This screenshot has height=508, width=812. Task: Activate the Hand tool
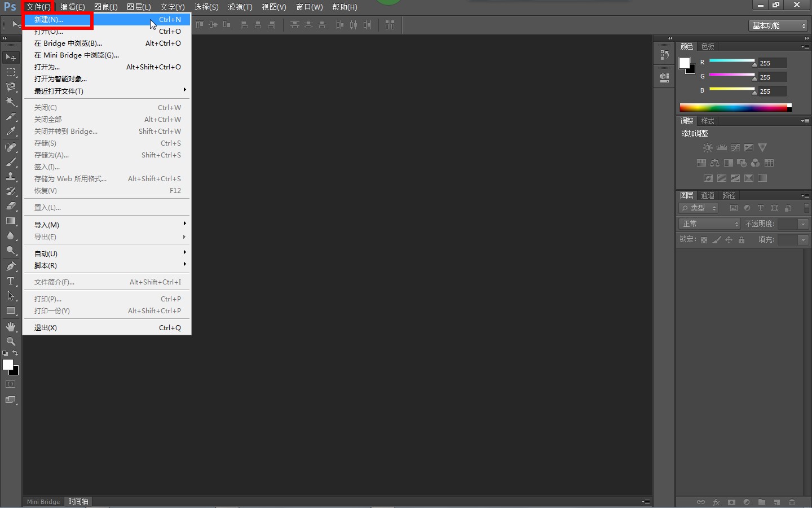coord(11,327)
